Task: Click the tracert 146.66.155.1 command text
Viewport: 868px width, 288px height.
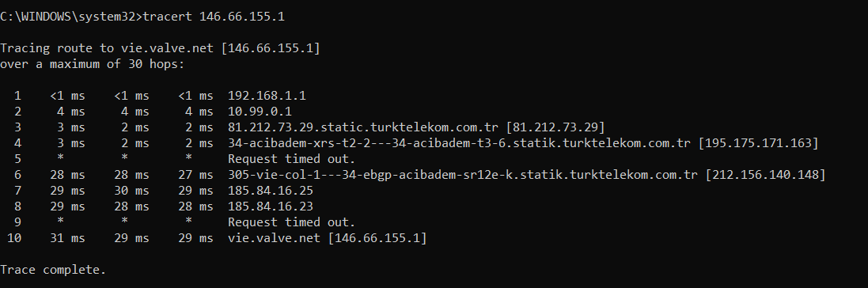Action: (214, 17)
